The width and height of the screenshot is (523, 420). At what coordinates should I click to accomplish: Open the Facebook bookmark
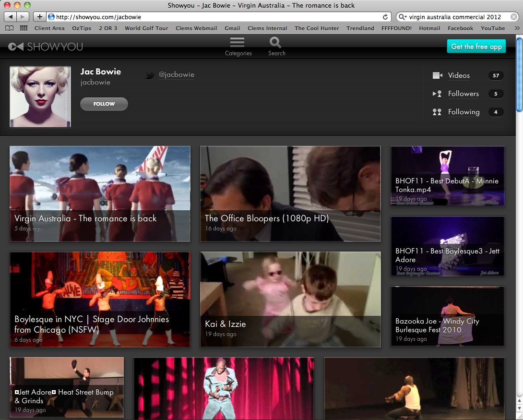460,28
